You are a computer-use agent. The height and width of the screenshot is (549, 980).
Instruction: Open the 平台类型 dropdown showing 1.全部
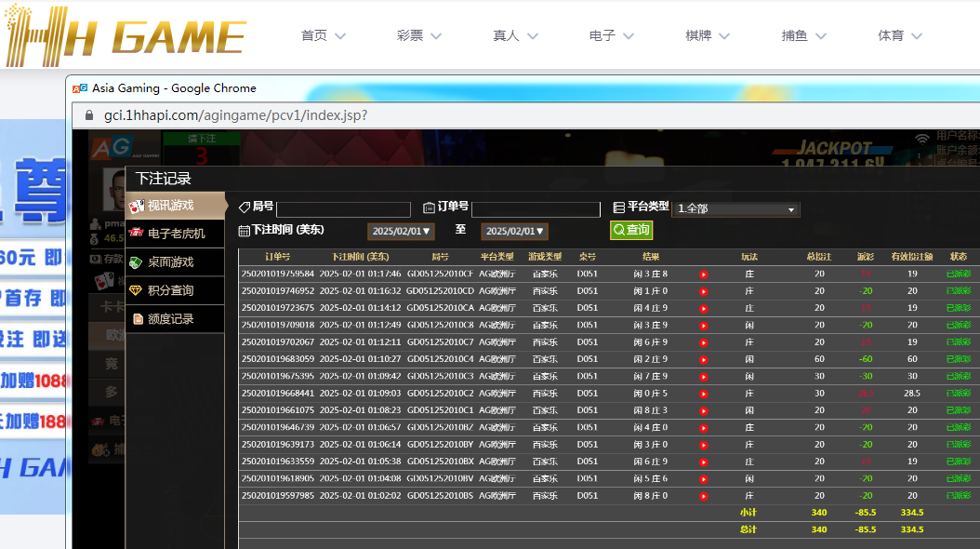[x=735, y=209]
